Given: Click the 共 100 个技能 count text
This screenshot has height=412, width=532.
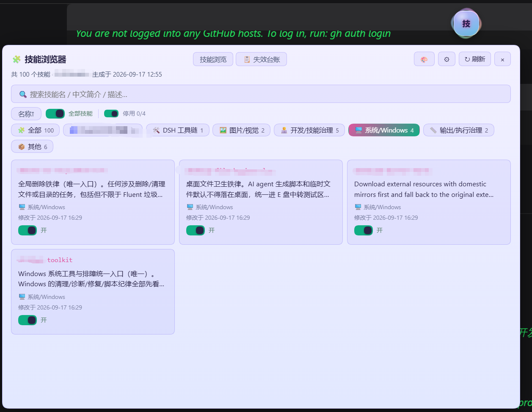Looking at the screenshot, I should pyautogui.click(x=30, y=75).
